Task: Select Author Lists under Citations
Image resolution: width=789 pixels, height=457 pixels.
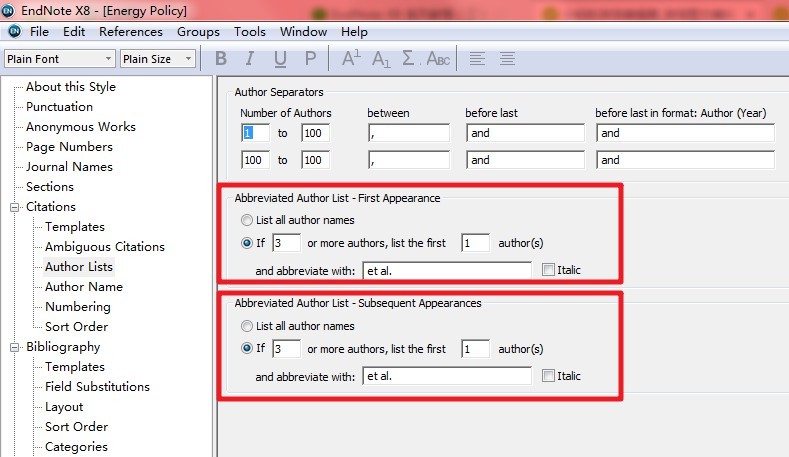Action: (x=79, y=267)
